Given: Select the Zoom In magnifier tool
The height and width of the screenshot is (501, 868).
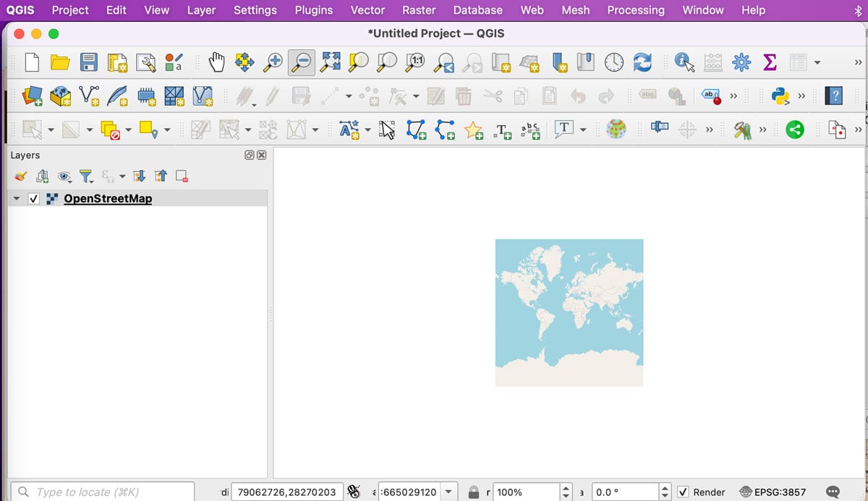Looking at the screenshot, I should (x=273, y=62).
